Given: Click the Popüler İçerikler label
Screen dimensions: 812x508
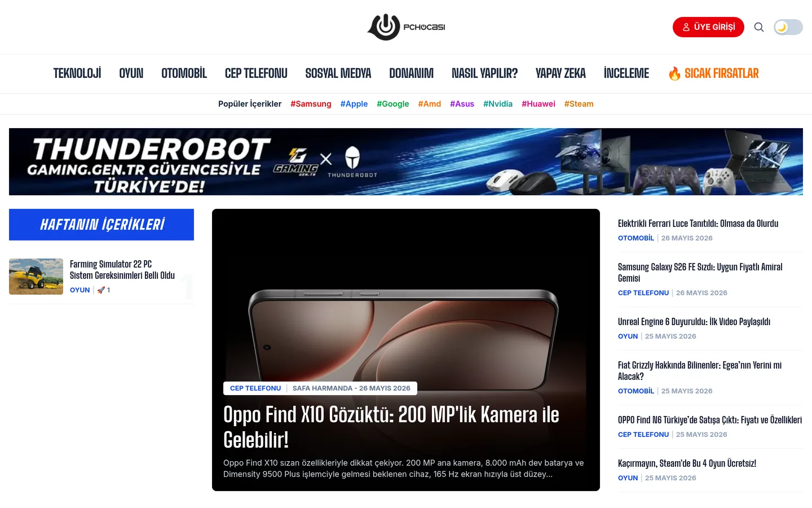Looking at the screenshot, I should pyautogui.click(x=250, y=104).
